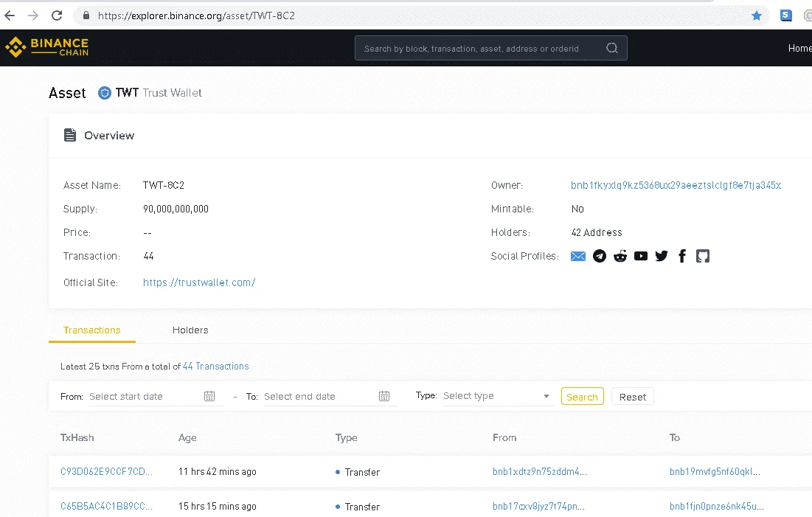Open the blue S browser extension
Screen dimensions: 812x517
click(x=786, y=15)
